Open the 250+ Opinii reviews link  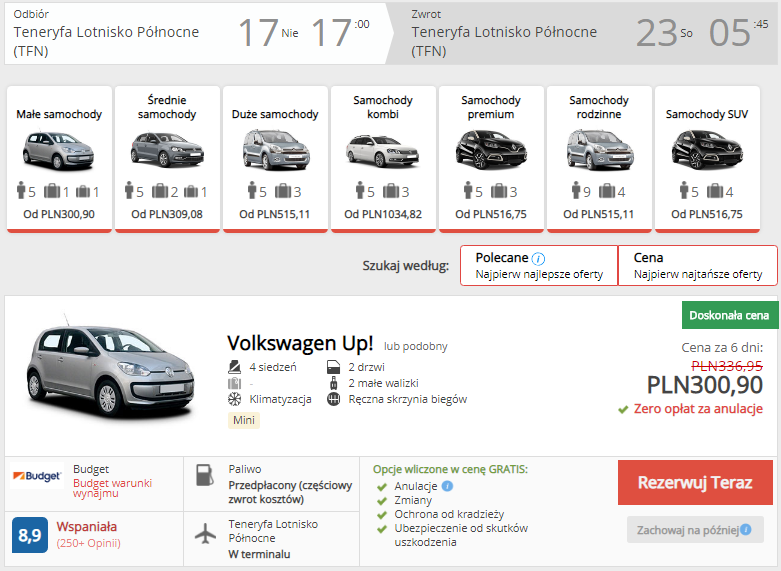coord(89,543)
